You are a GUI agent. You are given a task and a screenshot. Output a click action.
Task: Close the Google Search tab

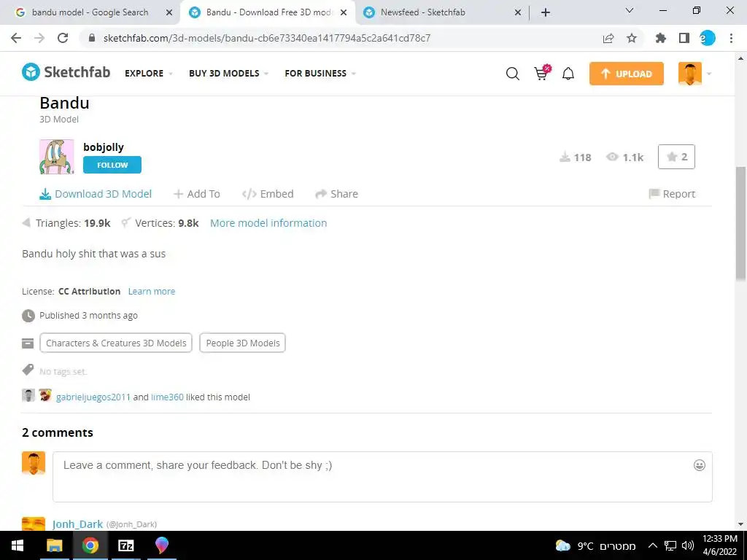click(169, 13)
